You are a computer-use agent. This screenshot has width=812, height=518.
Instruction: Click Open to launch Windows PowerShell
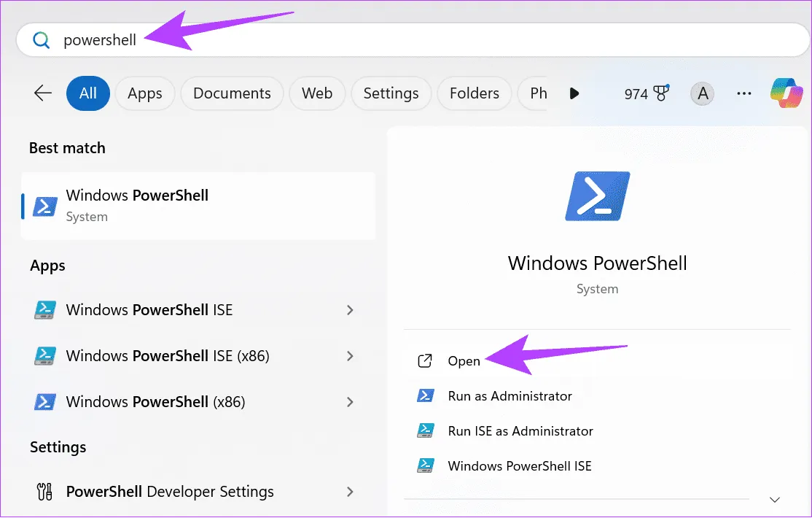464,360
